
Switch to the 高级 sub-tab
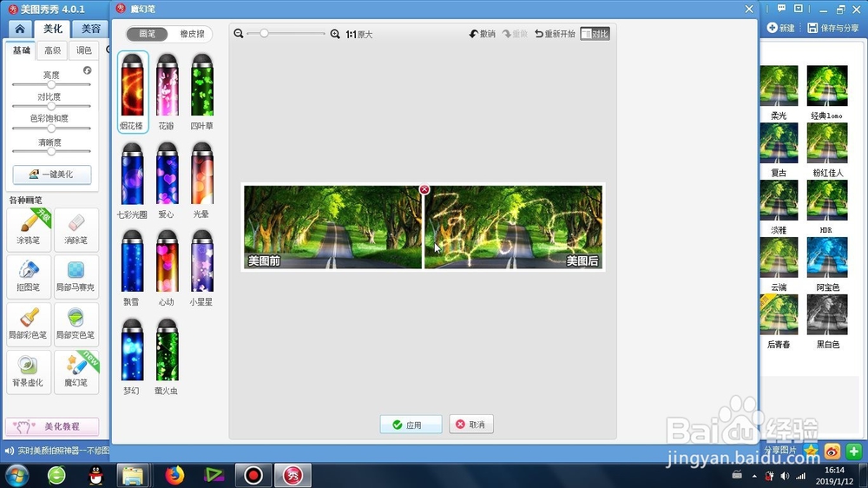point(53,50)
